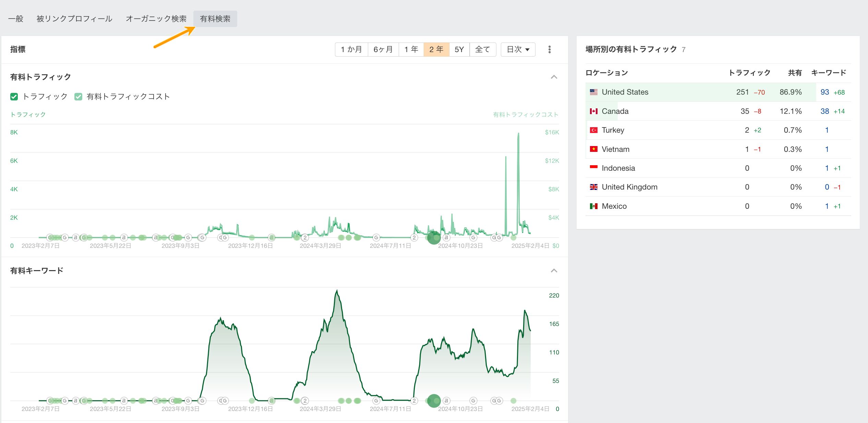Open the three-dot options menu
Image resolution: width=868 pixels, height=423 pixels.
549,49
